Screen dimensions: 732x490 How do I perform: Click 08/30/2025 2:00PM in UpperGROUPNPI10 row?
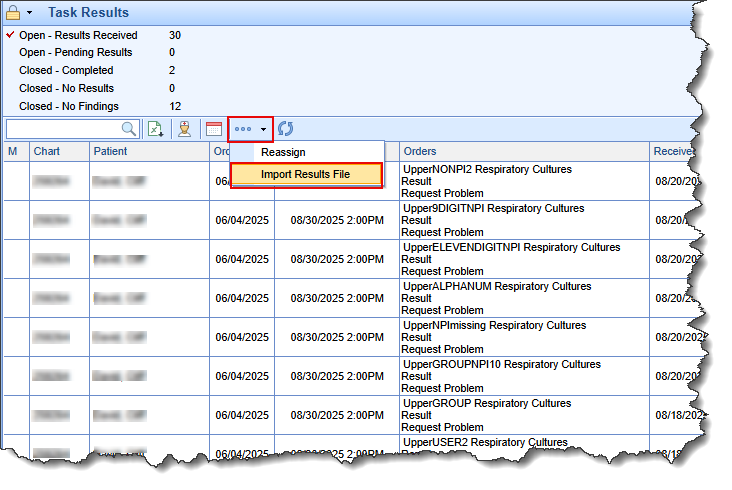click(x=337, y=376)
